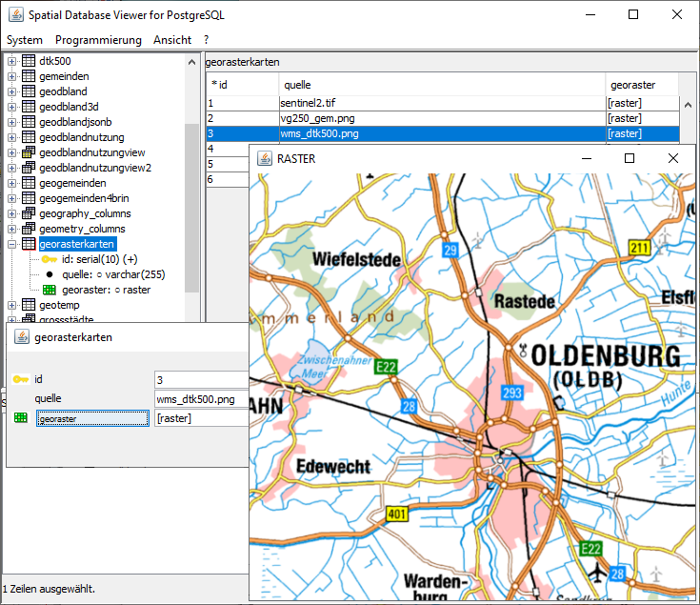Open the Ansicht menu
The height and width of the screenshot is (605, 700).
tap(172, 40)
